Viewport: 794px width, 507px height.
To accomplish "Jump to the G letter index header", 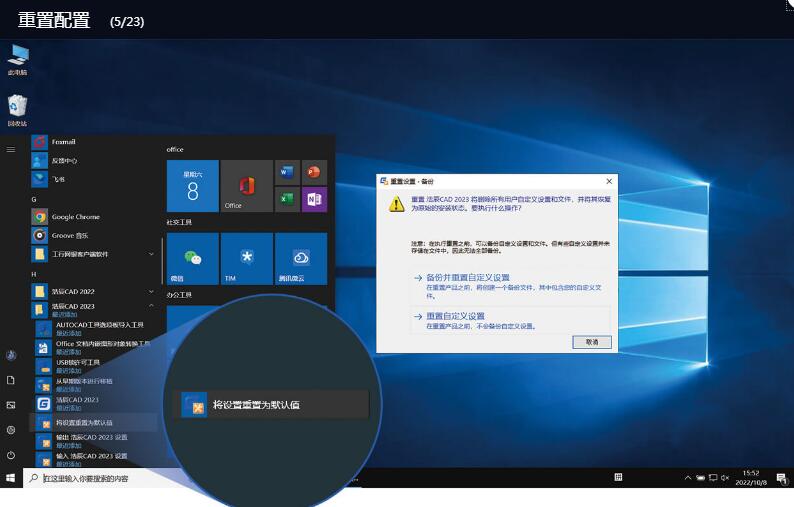I will click(x=34, y=199).
